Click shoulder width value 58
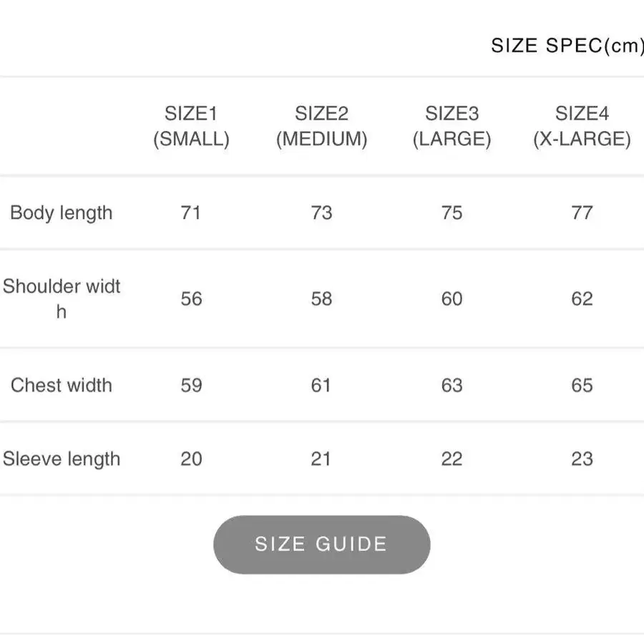This screenshot has width=644, height=644. click(321, 298)
